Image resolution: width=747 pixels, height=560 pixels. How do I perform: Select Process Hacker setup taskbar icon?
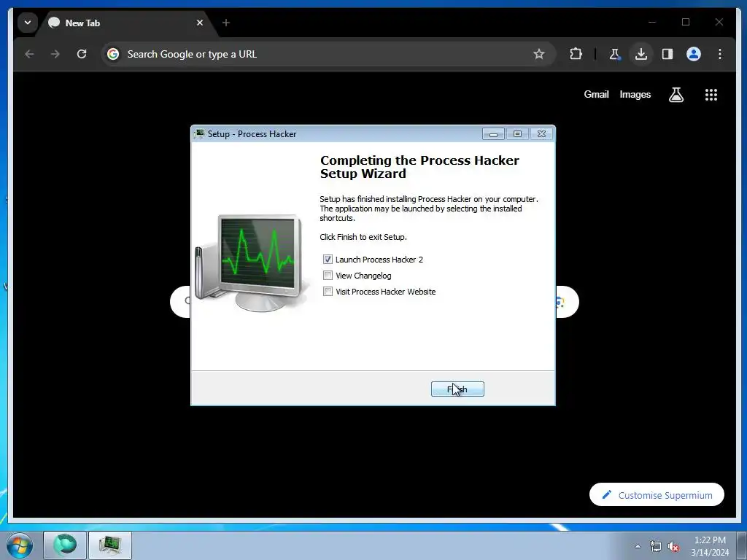(110, 545)
